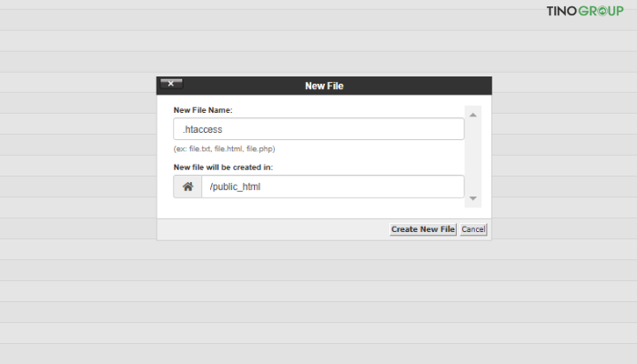Click the Create New File button
The height and width of the screenshot is (364, 637).
click(x=422, y=229)
